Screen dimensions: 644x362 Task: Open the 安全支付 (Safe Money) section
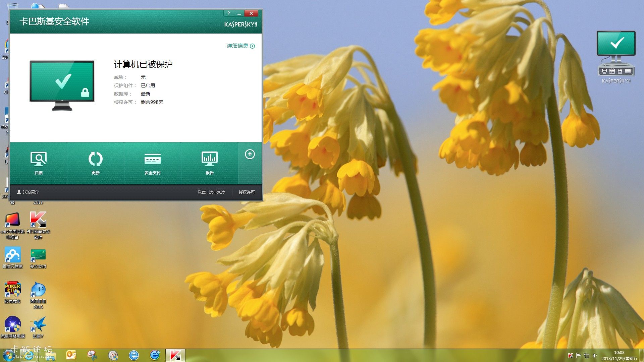pos(153,163)
